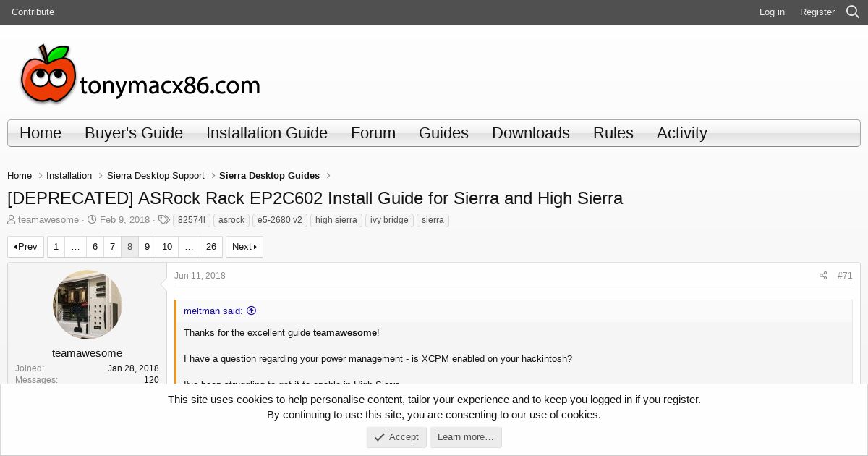Open the Sierra Desktop Guides breadcrumb
The height and width of the screenshot is (456, 868).
[x=269, y=176]
